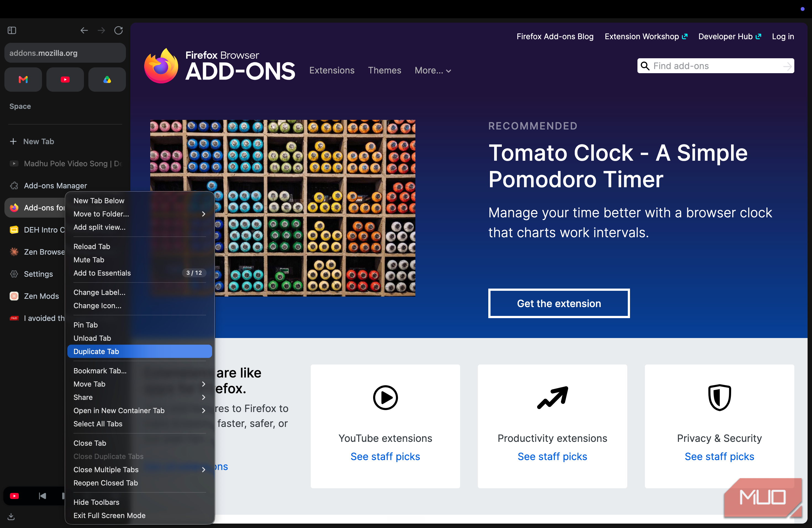812x528 pixels.
Task: Select Add to Essentials in the context menu
Action: 140,273
